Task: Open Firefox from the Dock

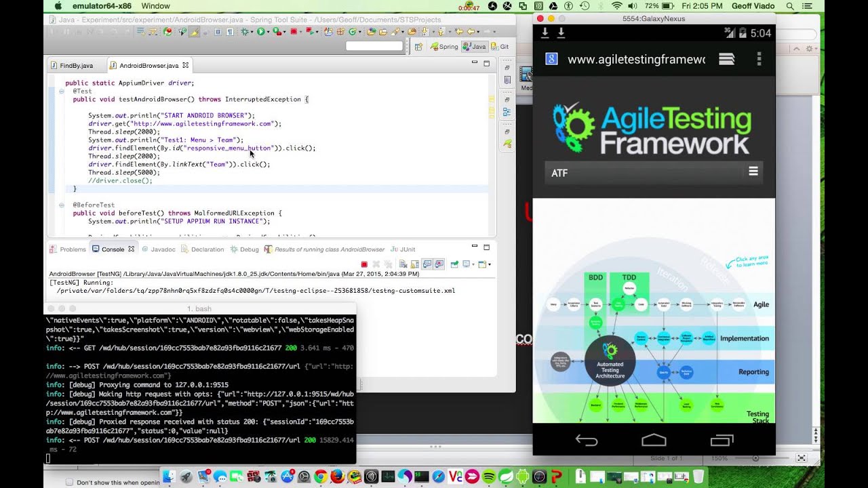Action: pos(337,477)
